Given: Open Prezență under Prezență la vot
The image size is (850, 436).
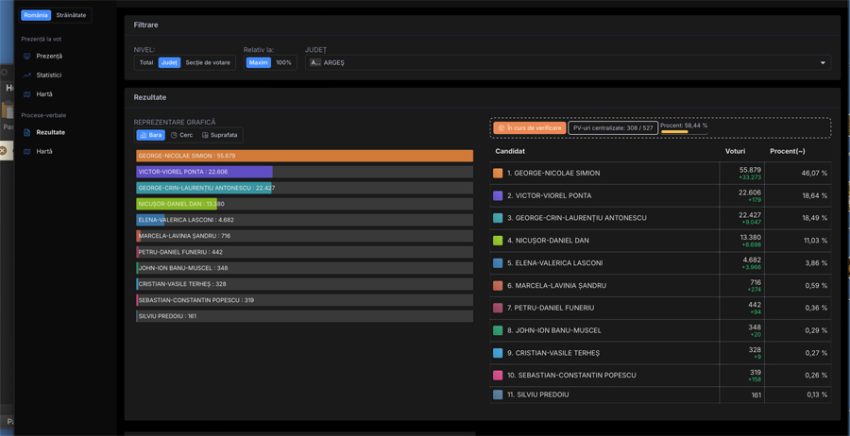Looking at the screenshot, I should pos(49,56).
